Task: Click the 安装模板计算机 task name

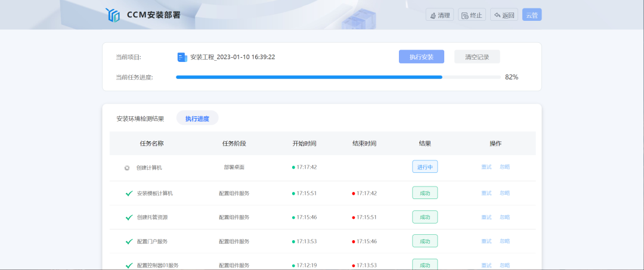Action: 155,193
